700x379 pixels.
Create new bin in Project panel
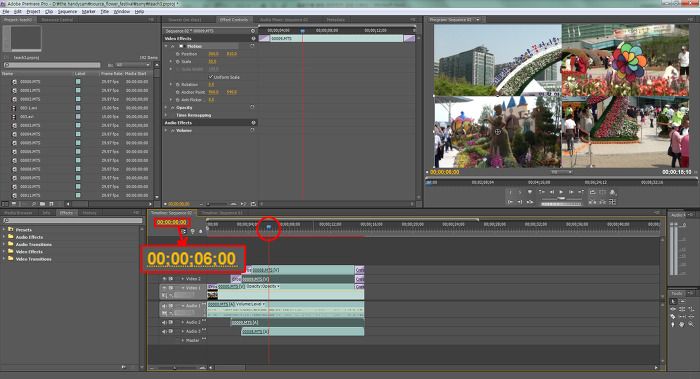(x=42, y=204)
